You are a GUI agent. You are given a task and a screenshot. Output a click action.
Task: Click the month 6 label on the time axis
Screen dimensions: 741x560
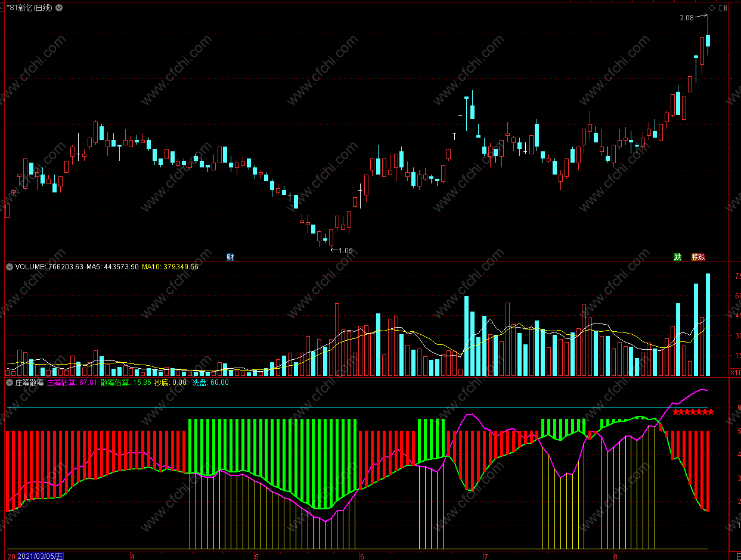(361, 556)
